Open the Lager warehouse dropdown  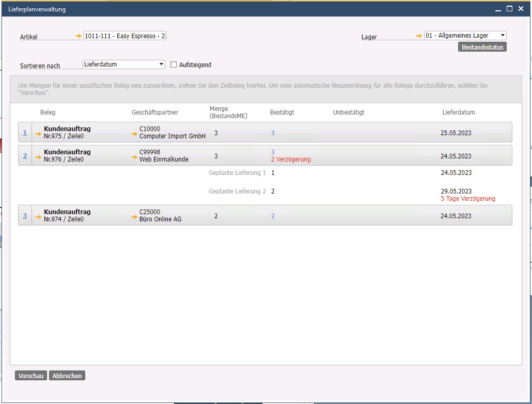tap(503, 36)
